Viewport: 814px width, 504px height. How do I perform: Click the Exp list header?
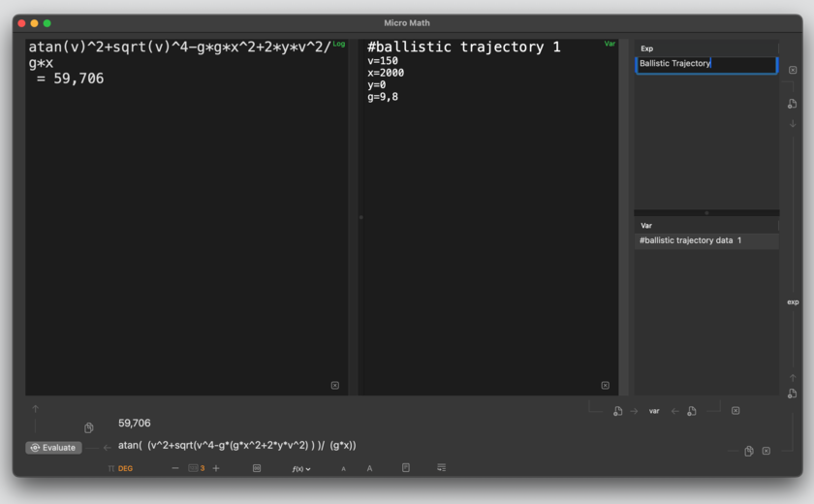(x=706, y=48)
